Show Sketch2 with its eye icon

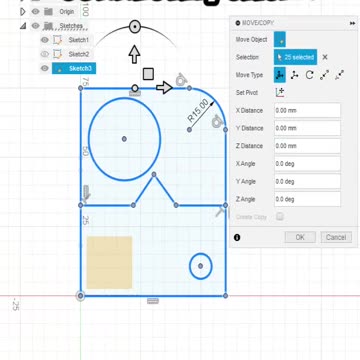tap(45, 54)
